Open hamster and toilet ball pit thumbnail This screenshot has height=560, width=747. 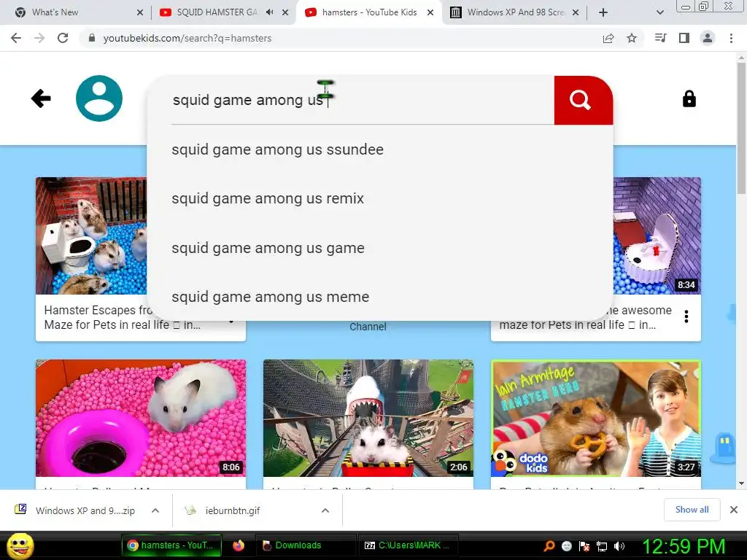91,236
